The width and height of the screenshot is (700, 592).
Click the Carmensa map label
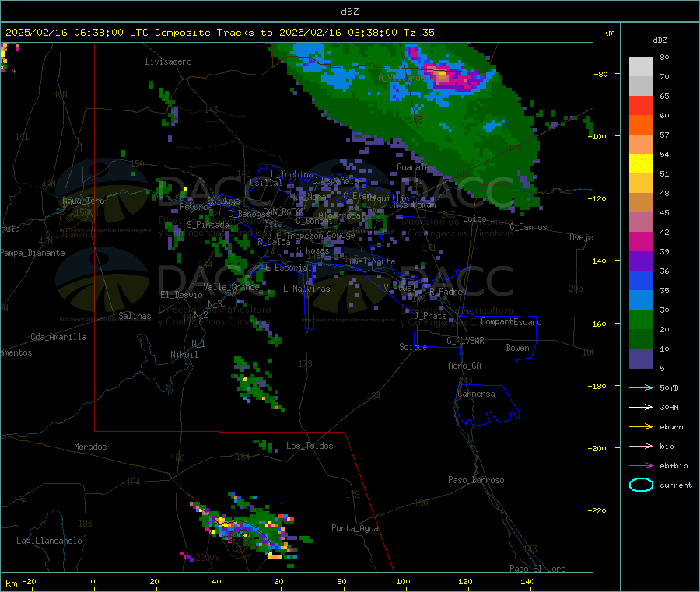pyautogui.click(x=476, y=394)
